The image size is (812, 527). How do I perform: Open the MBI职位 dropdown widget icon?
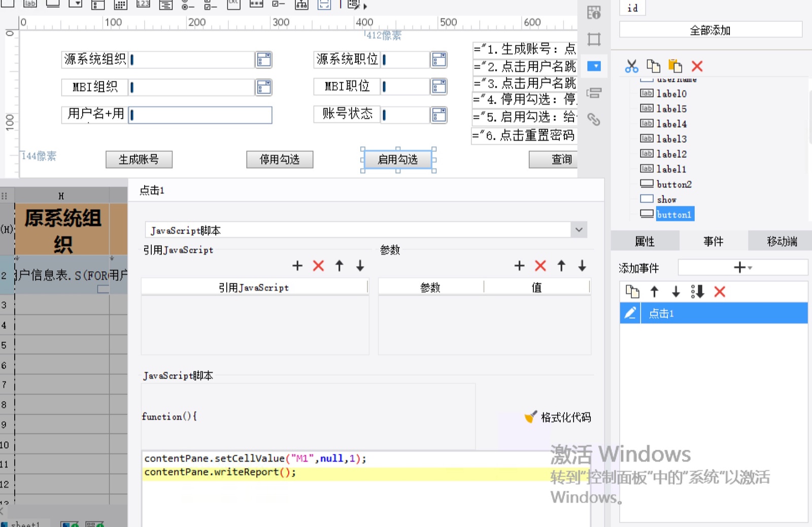[438, 87]
